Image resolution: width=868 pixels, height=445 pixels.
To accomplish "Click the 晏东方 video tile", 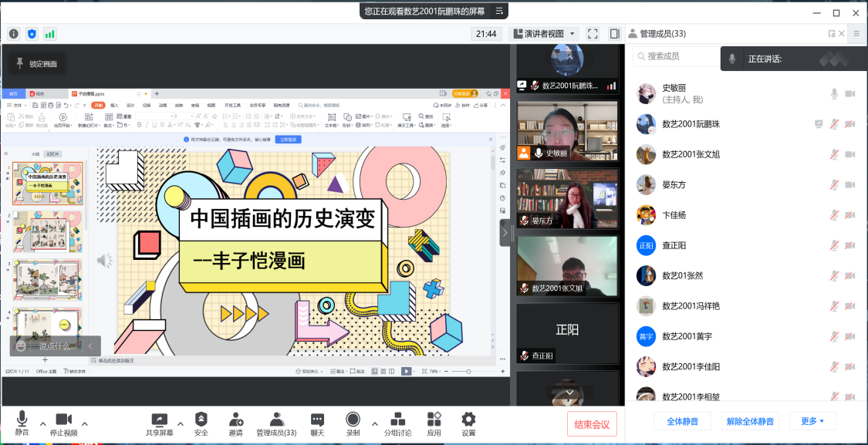I will 567,199.
